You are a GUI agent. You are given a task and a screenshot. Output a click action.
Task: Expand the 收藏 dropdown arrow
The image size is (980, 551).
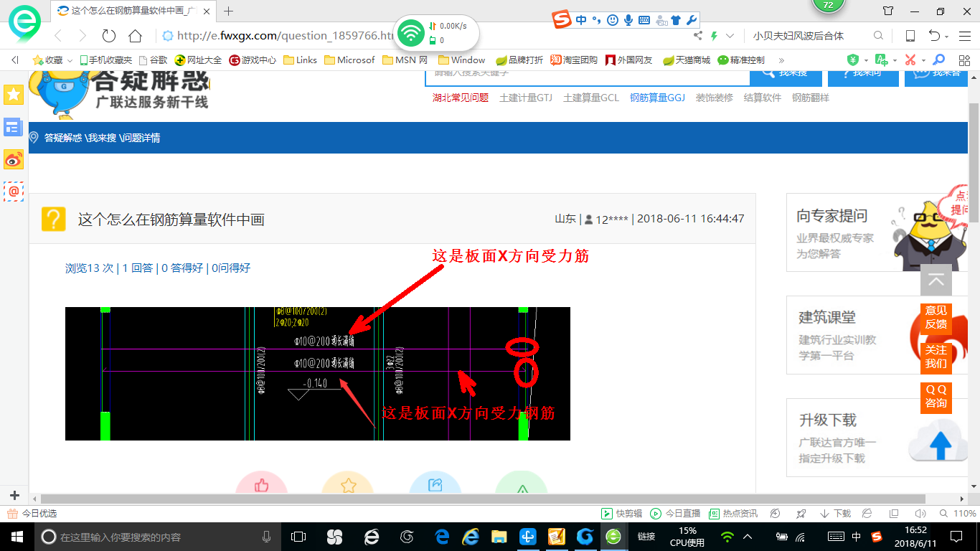pos(70,60)
